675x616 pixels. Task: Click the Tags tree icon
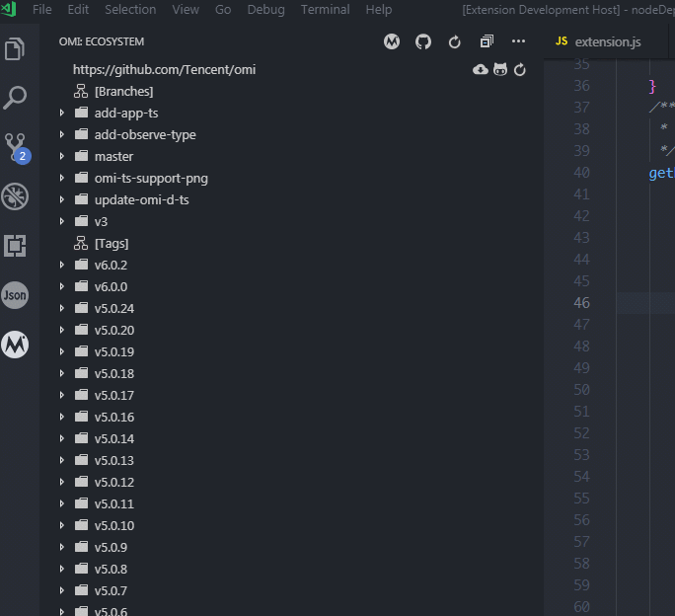point(81,244)
